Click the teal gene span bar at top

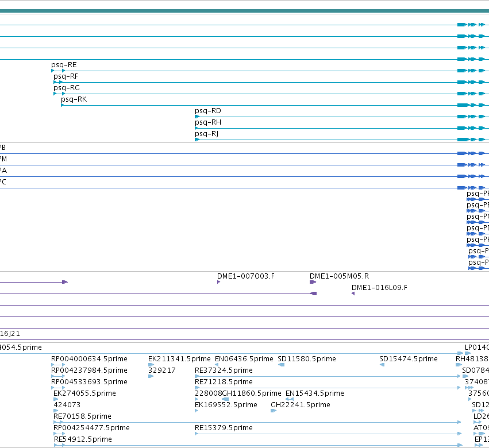245,11
